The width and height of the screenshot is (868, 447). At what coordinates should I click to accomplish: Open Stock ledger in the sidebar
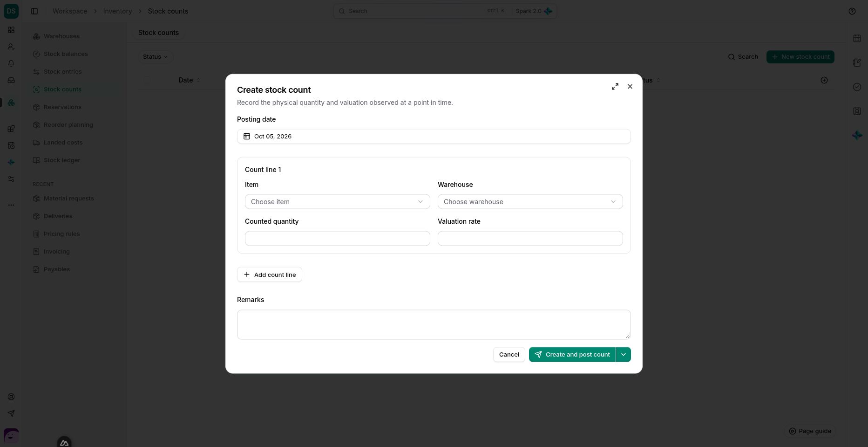point(75,160)
